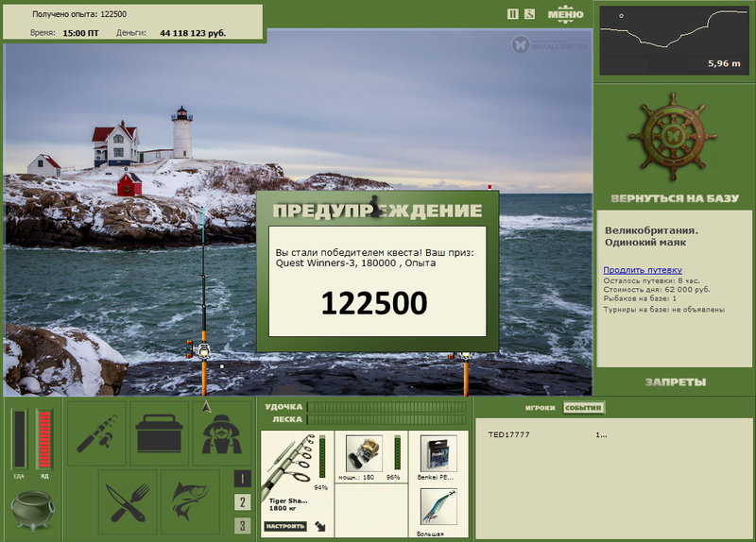Open the tackle box icon
Screen dimensions: 756x542
[159, 433]
